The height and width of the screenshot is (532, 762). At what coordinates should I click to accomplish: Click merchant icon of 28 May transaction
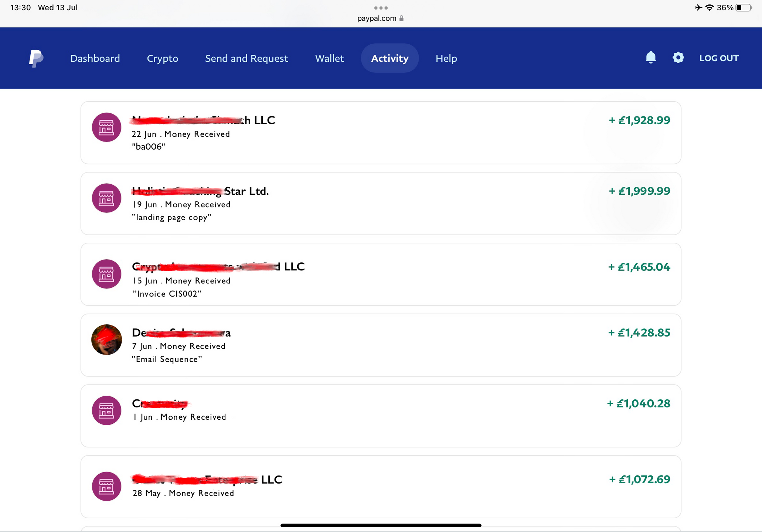(x=106, y=486)
